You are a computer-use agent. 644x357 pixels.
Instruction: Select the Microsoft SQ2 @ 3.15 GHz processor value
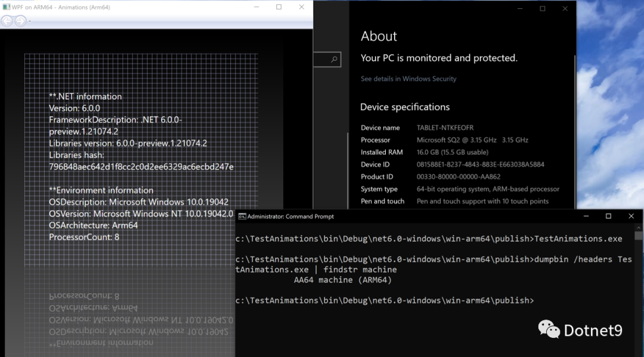coord(472,140)
